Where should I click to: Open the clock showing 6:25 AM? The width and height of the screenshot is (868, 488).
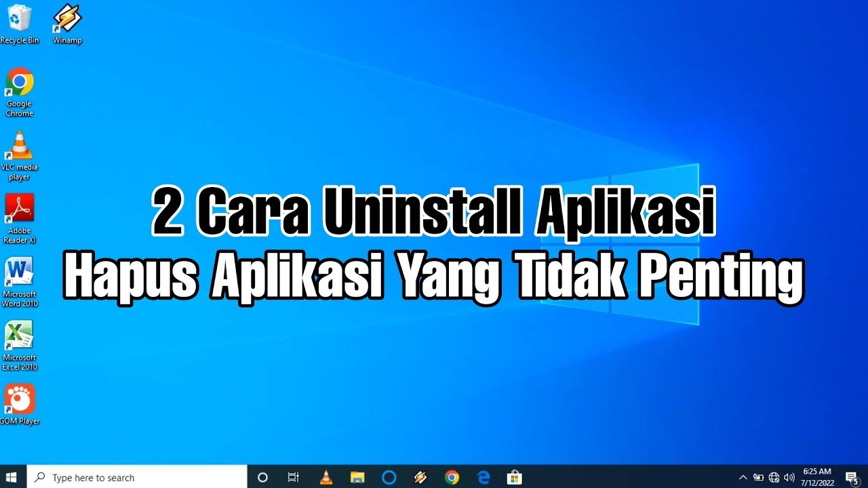point(816,477)
